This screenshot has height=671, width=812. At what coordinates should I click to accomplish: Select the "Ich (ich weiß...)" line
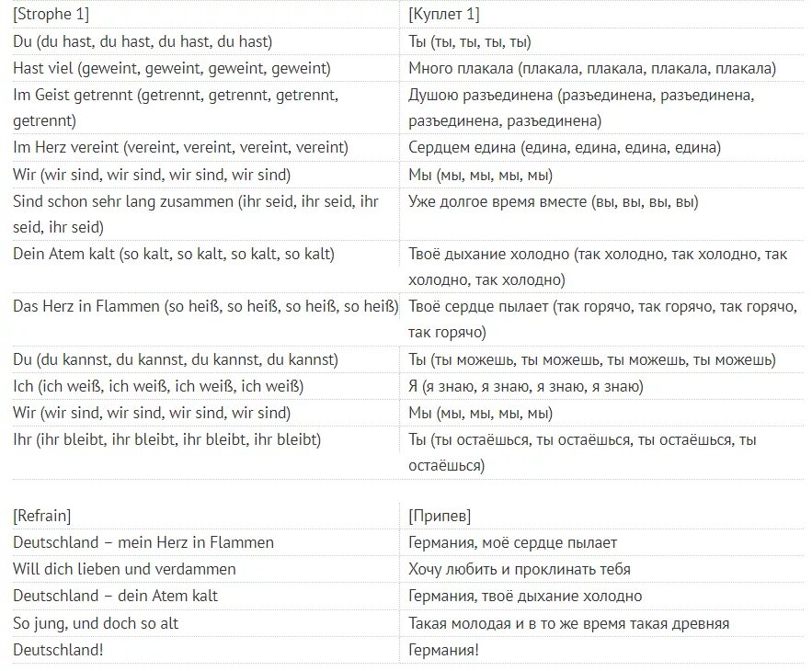tap(158, 386)
